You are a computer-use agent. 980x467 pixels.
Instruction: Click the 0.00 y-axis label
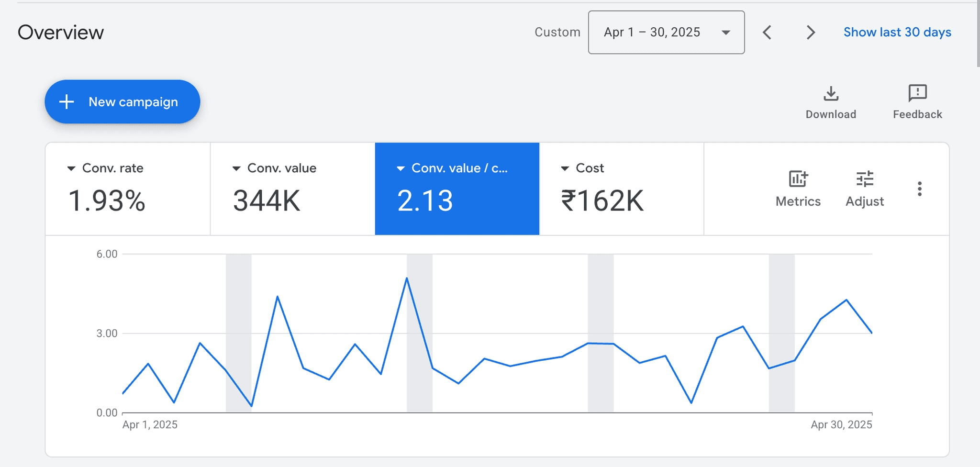(x=107, y=412)
